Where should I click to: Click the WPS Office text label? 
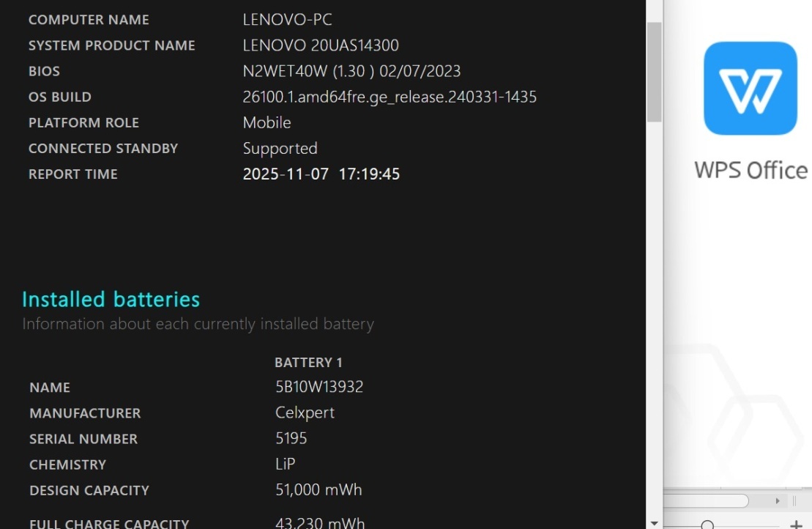point(750,170)
